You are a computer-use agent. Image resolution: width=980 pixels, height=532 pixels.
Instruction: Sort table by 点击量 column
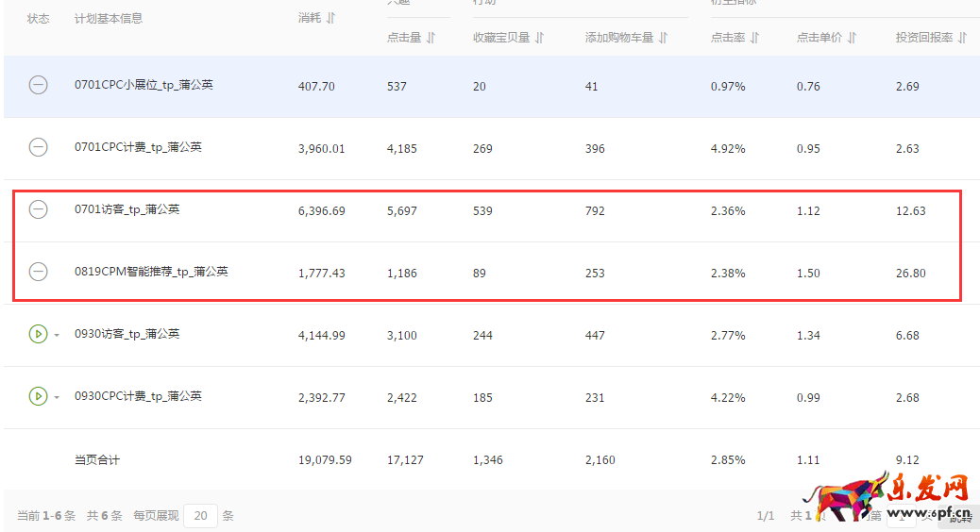pos(431,38)
